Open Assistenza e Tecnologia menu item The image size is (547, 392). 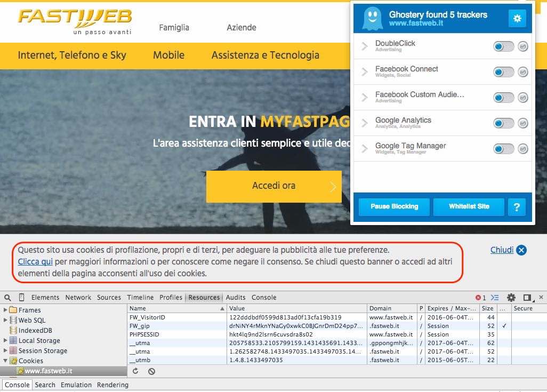(265, 55)
